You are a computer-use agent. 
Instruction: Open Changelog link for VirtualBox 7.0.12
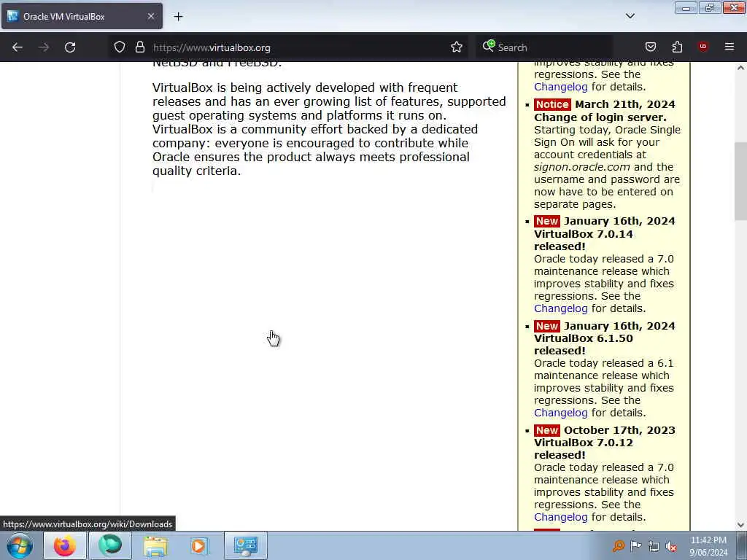tap(560, 517)
